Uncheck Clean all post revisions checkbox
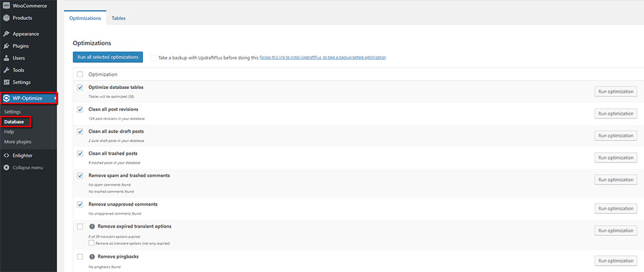The width and height of the screenshot is (644, 272). (80, 110)
